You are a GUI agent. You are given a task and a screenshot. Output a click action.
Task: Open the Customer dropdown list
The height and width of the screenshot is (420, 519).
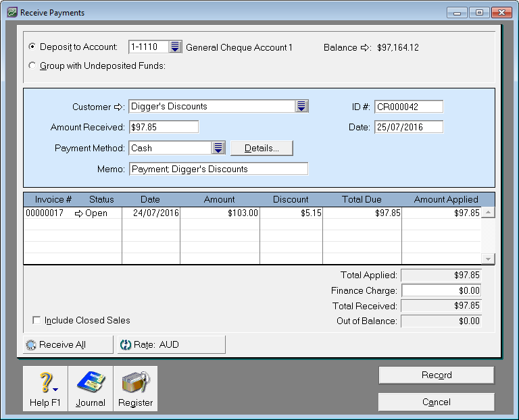(302, 107)
